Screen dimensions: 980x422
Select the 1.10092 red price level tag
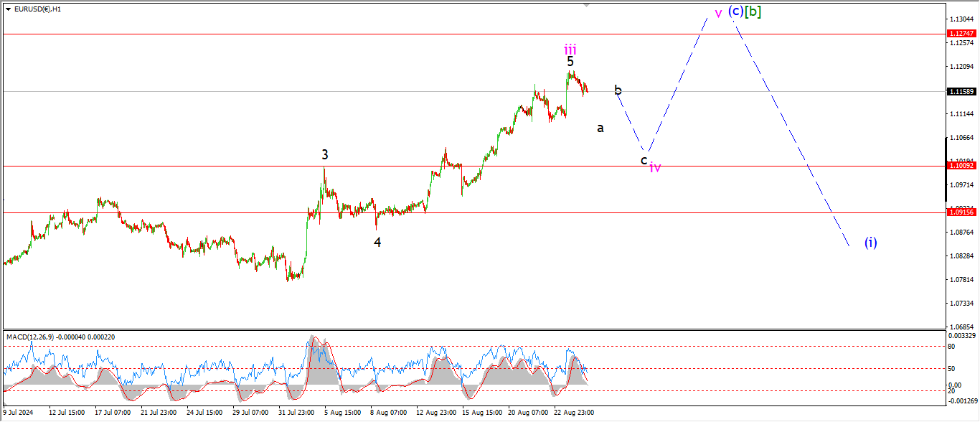coord(962,166)
